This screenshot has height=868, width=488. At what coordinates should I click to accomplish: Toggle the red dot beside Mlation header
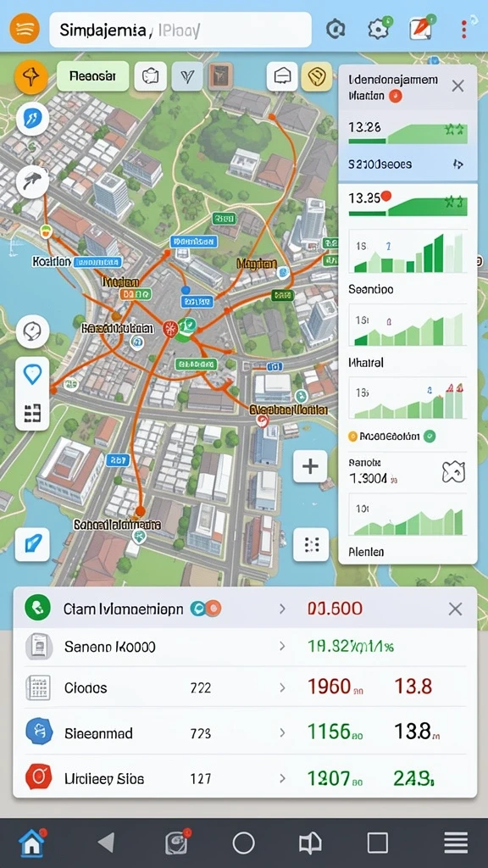click(395, 96)
